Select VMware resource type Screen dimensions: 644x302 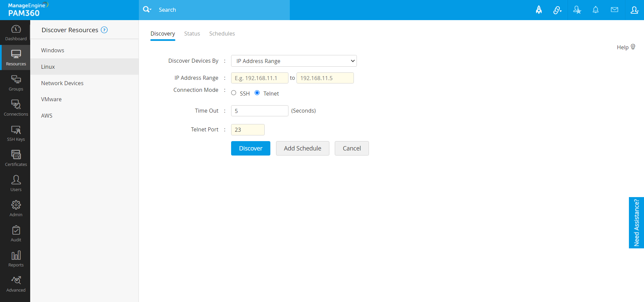85,99
